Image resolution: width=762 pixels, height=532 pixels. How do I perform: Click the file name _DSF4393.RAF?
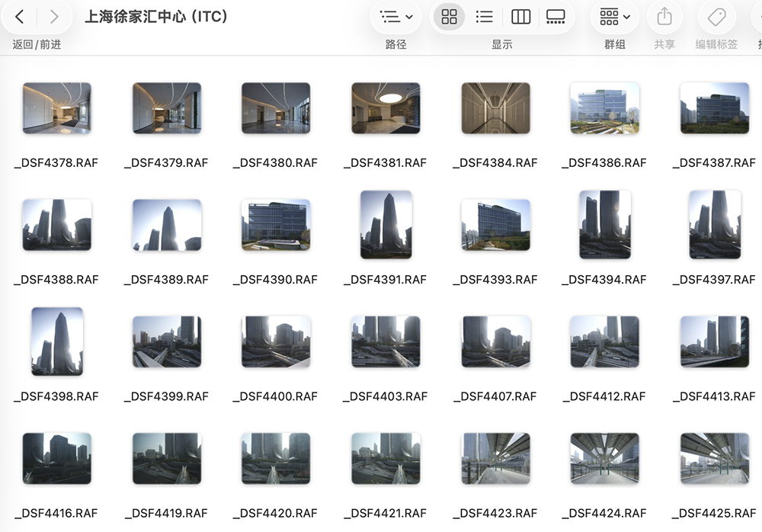[495, 280]
